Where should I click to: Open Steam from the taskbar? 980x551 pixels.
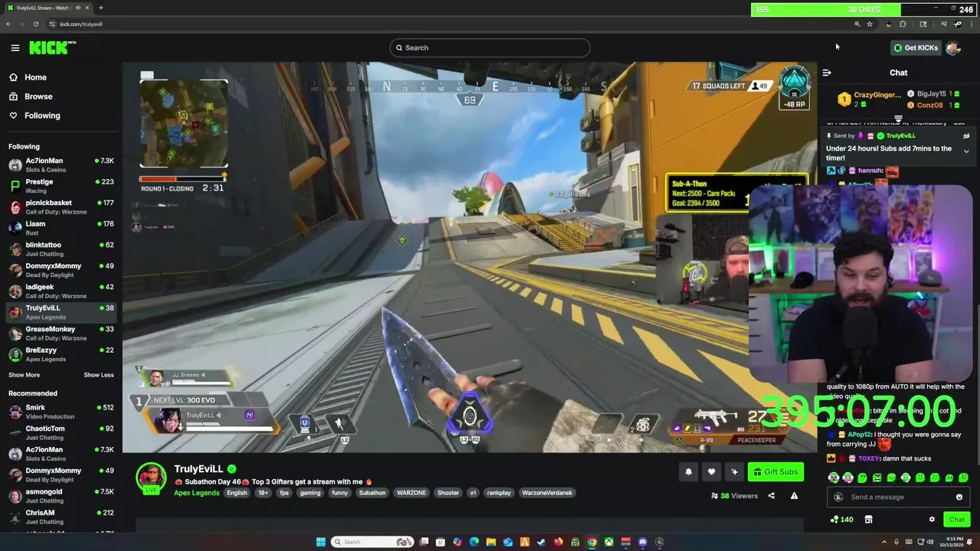coord(541,542)
